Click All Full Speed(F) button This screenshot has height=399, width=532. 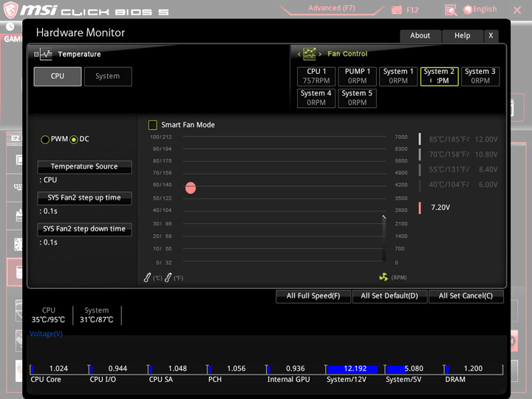pos(313,296)
